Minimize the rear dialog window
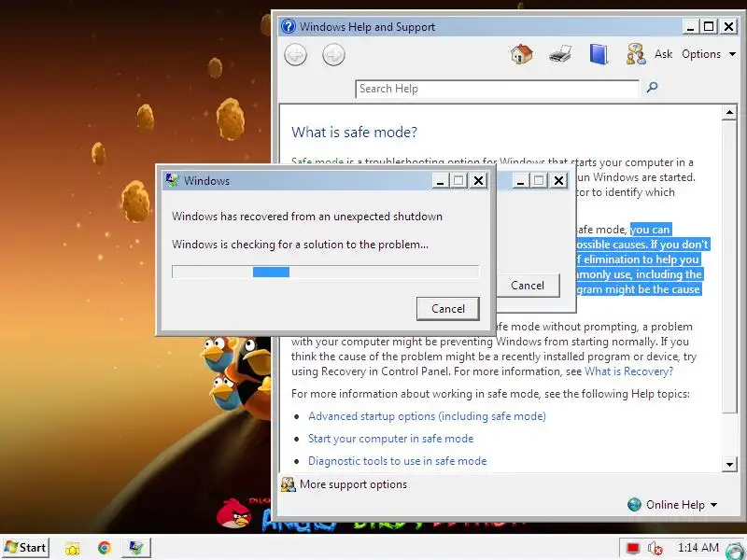The height and width of the screenshot is (560, 747). 520,181
